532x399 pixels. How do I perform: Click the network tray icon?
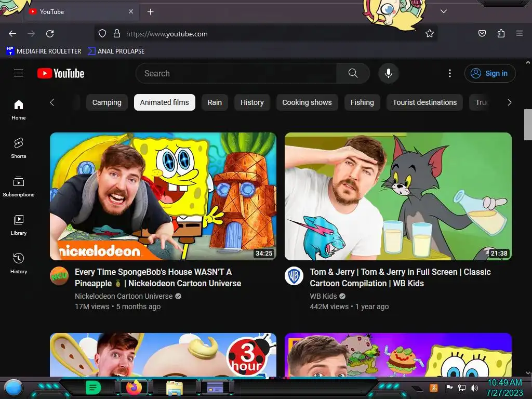coord(462,388)
